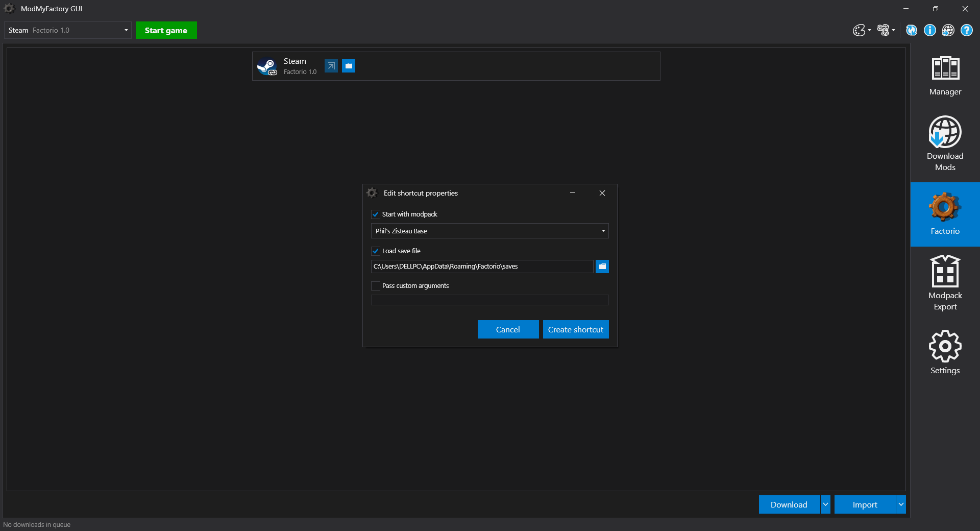Screen dimensions: 980x531
Task: Browse for save file with folder icon
Action: pos(602,267)
